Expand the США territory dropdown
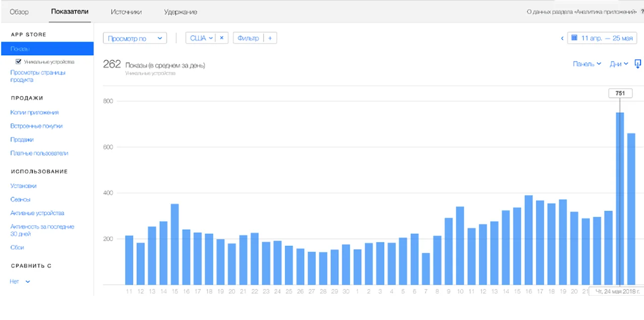The height and width of the screenshot is (320, 644). point(201,38)
